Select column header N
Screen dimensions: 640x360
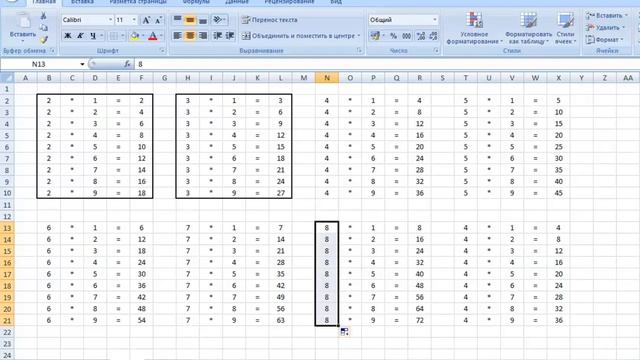[327, 78]
